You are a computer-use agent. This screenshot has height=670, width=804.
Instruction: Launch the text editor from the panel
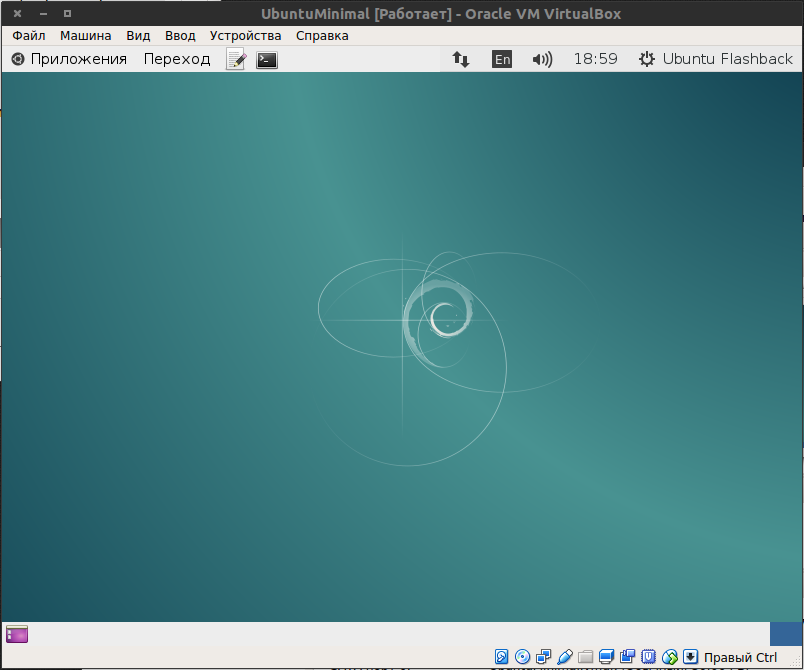[236, 59]
